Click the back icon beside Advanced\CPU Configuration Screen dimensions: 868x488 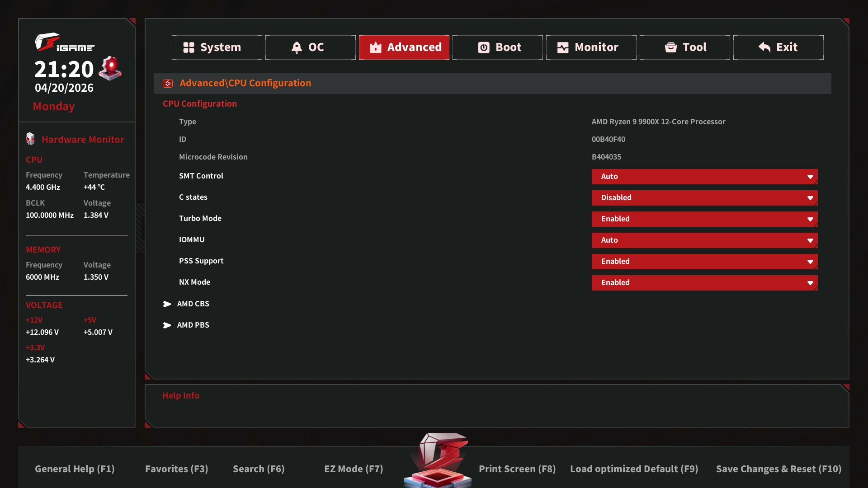[x=168, y=84]
